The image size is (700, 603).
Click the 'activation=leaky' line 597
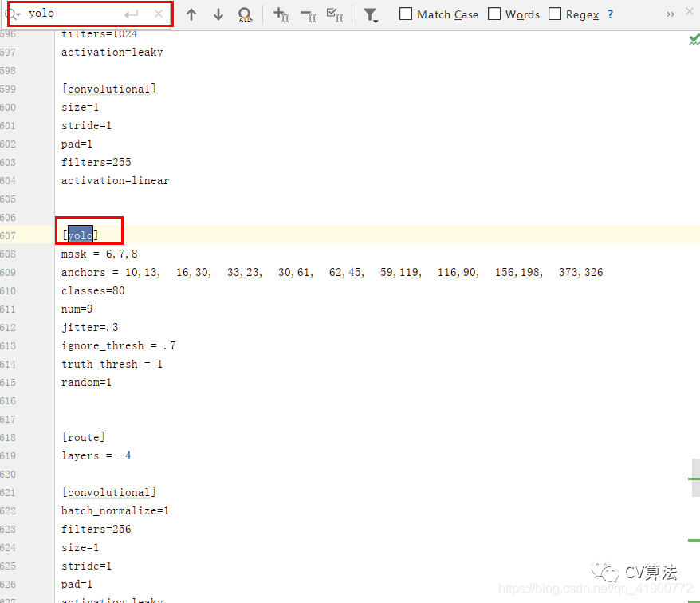112,53
